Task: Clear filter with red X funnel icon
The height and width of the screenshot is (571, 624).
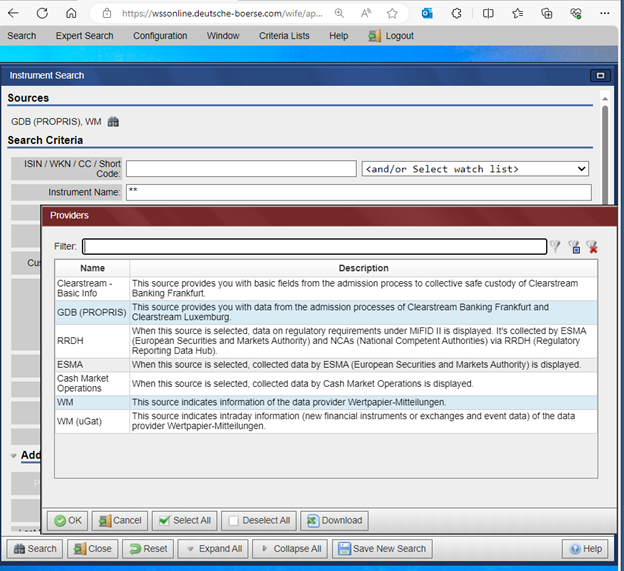Action: pos(592,247)
